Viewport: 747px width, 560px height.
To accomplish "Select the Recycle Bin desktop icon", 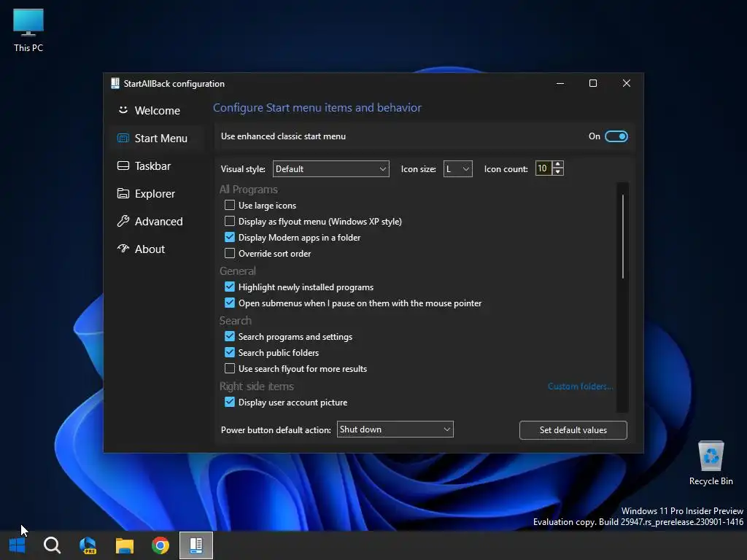I will (711, 463).
